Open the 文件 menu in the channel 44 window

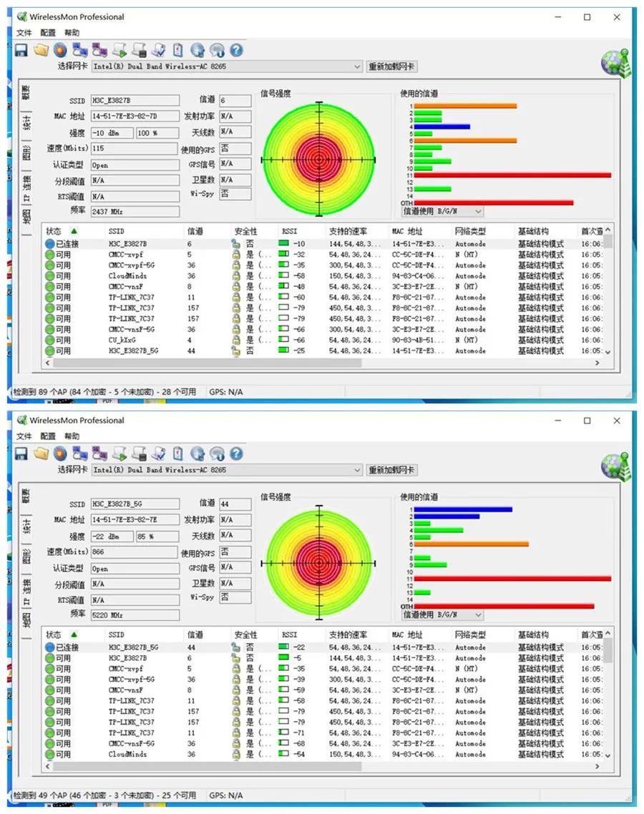click(24, 436)
